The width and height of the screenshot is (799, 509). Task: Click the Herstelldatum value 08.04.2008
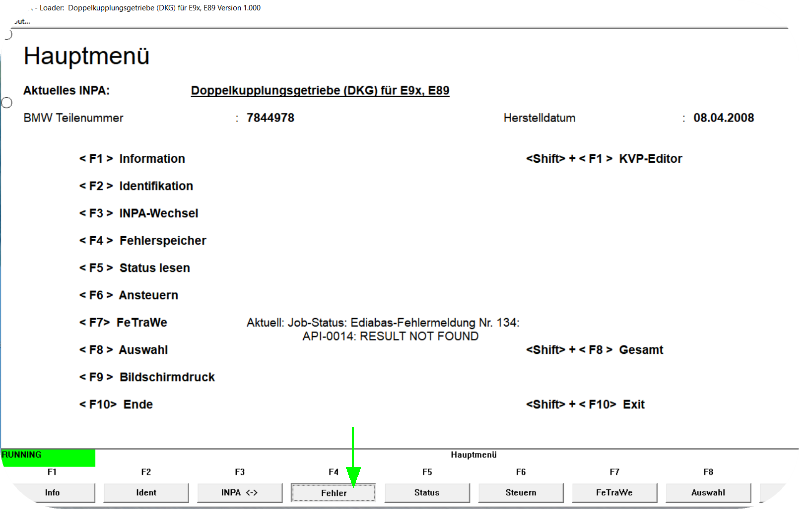(724, 118)
